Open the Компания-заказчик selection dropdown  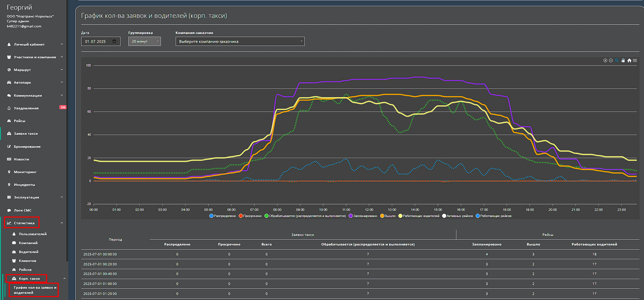pos(240,41)
